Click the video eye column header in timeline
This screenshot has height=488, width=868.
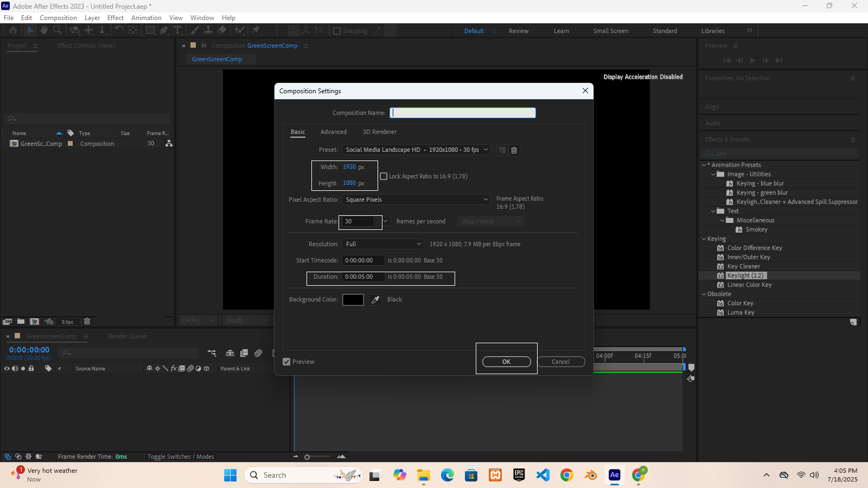coord(7,369)
